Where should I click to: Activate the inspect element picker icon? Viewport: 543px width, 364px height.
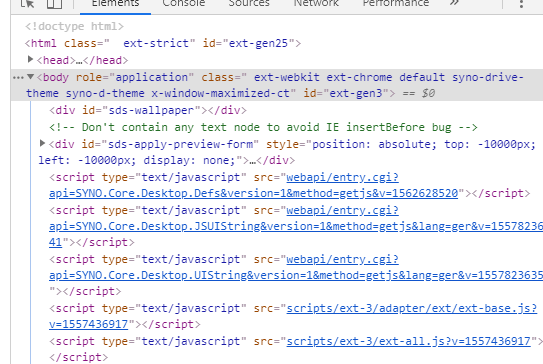click(x=27, y=3)
